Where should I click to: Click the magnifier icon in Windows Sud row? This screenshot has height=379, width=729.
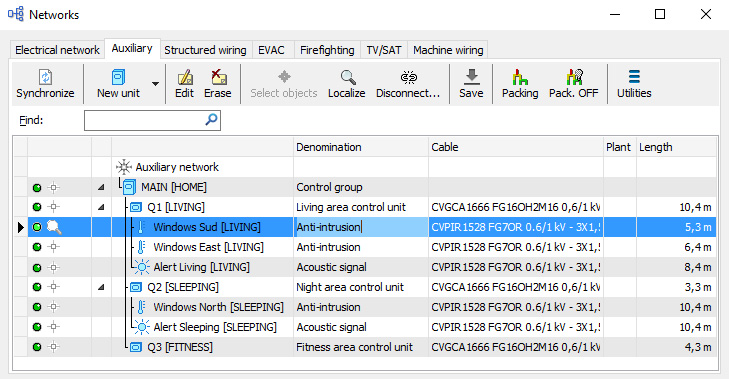point(54,227)
